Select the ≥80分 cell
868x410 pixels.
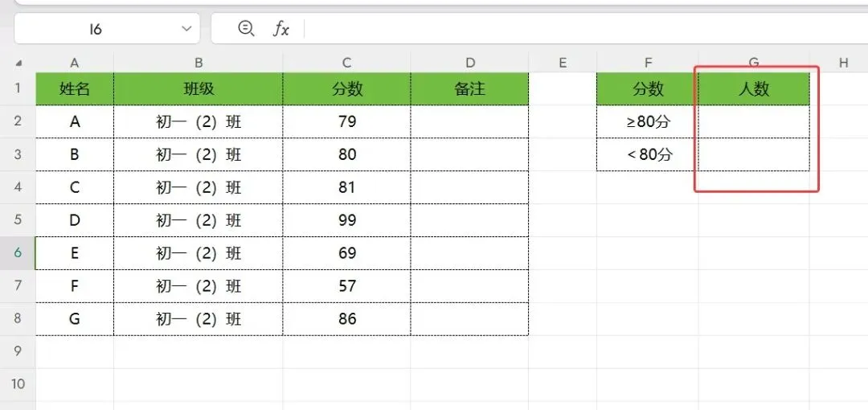tap(648, 121)
